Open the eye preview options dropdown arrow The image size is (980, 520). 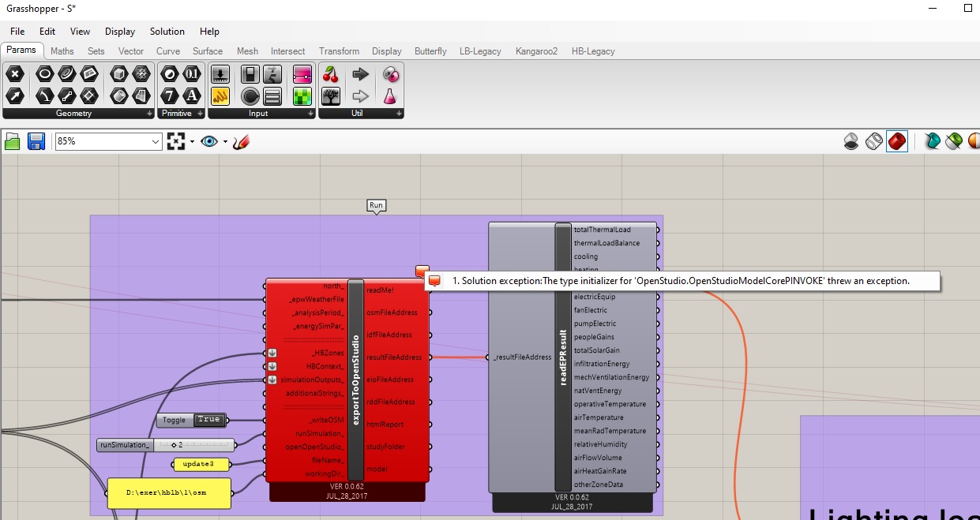coord(225,142)
